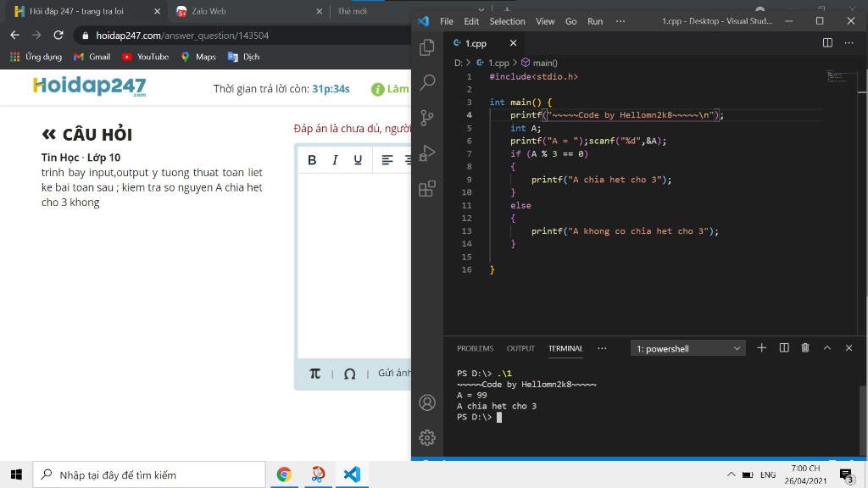Open the Run menu
868x488 pixels.
595,21
